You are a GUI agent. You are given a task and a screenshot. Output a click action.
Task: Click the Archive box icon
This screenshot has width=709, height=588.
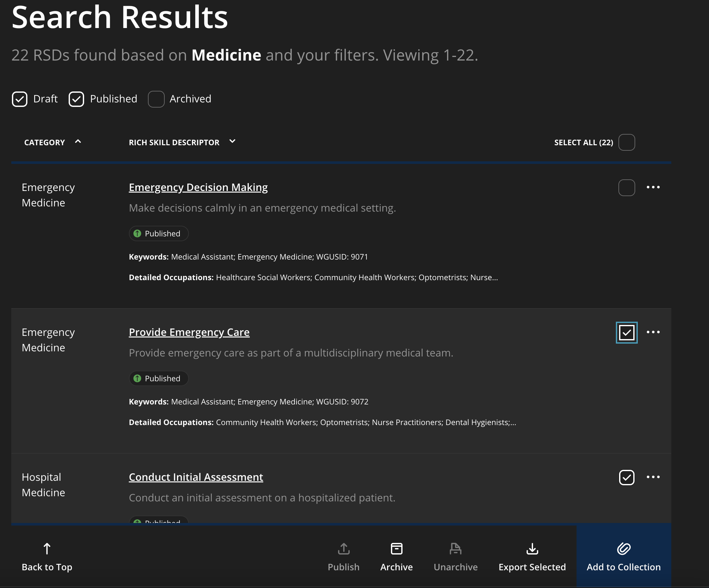[396, 549]
